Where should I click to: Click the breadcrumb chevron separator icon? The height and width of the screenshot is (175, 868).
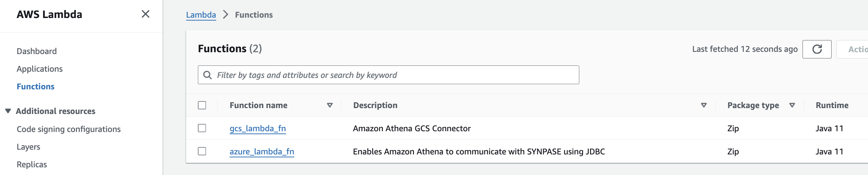tap(225, 15)
